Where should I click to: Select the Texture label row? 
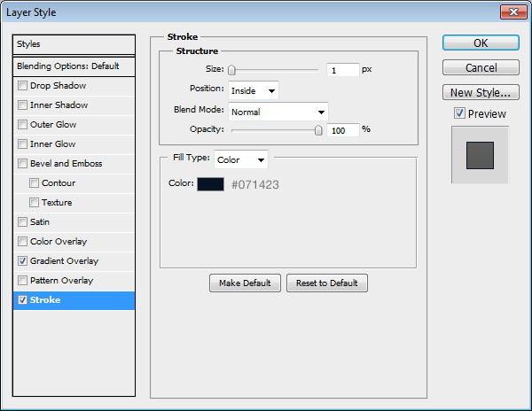pos(57,203)
